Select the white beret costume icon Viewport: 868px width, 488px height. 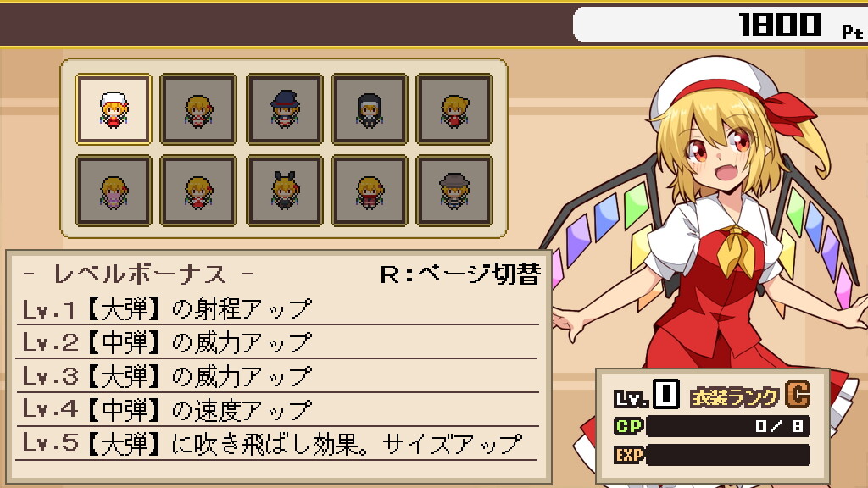(x=114, y=109)
